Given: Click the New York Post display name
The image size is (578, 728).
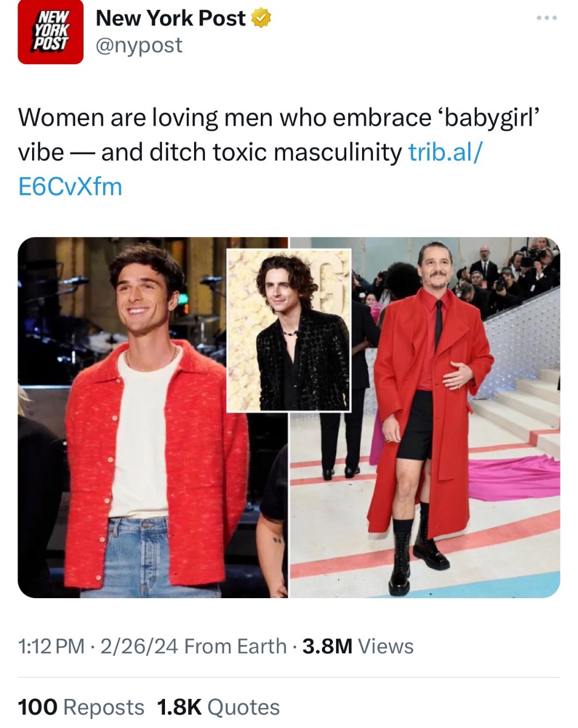Looking at the screenshot, I should tap(170, 19).
